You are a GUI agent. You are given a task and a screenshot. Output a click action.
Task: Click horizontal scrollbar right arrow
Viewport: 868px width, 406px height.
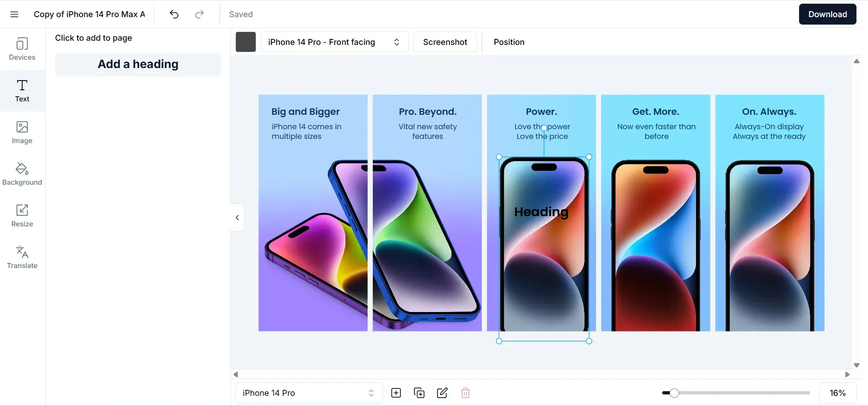(847, 375)
